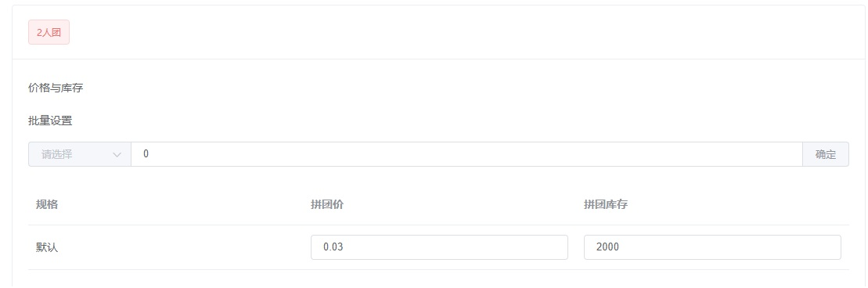Focus the 拼团库存 field showing 2000
The image size is (868, 288).
712,247
